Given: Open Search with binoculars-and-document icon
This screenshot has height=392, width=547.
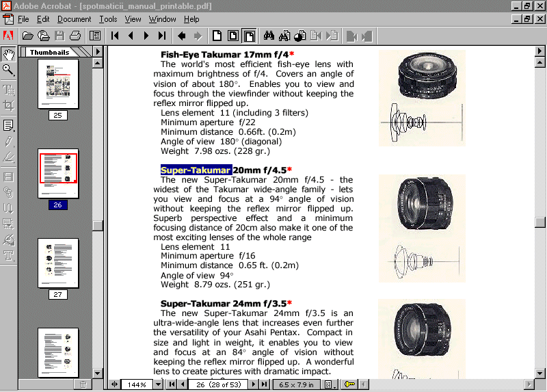Looking at the screenshot, I should click(284, 36).
